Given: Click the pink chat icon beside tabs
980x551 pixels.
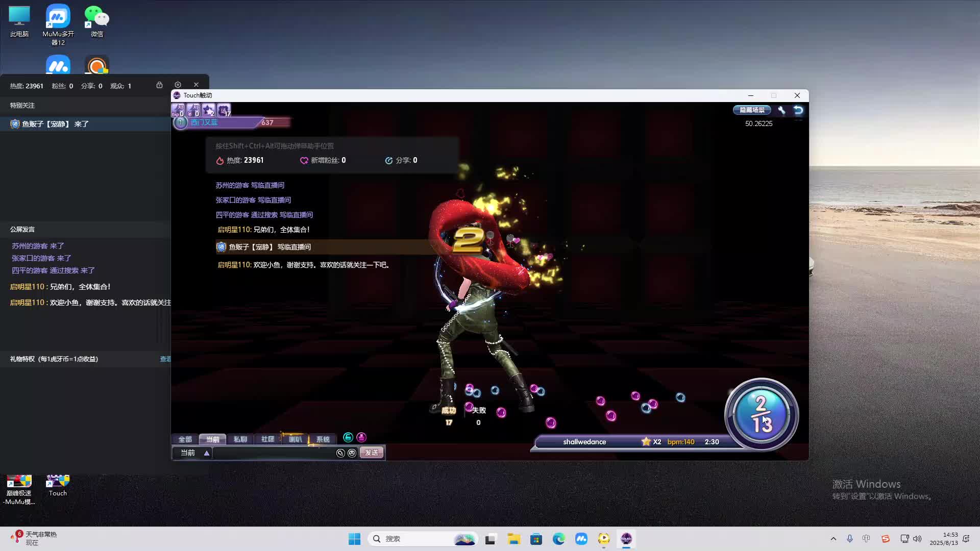Looking at the screenshot, I should (x=361, y=438).
